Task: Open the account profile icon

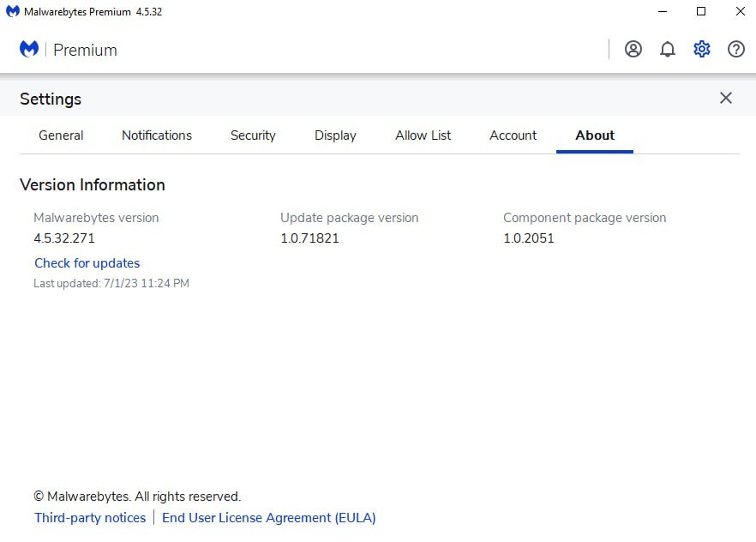Action: click(x=633, y=49)
